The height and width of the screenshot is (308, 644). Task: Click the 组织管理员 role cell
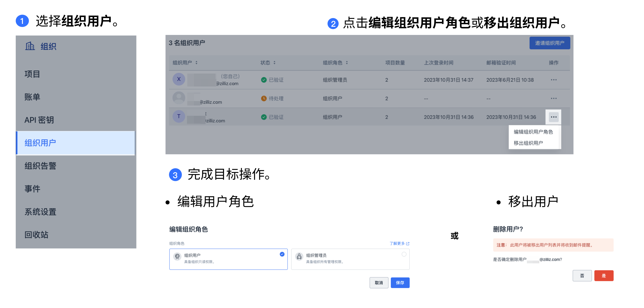coord(335,80)
